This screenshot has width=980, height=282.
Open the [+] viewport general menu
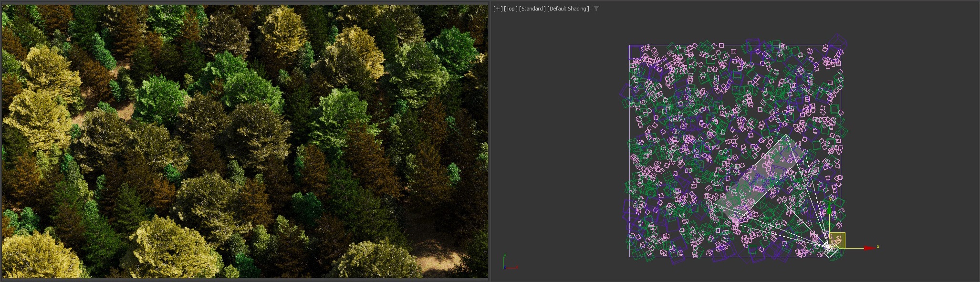click(x=498, y=9)
